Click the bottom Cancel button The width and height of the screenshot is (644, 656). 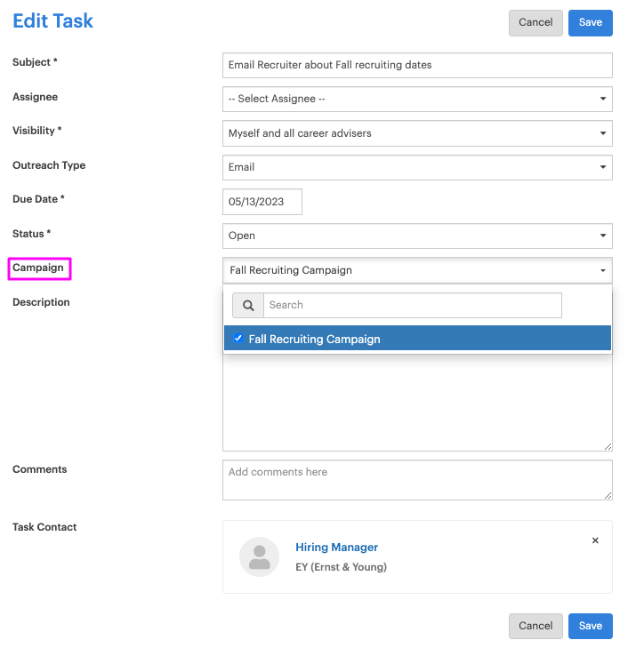tap(535, 626)
